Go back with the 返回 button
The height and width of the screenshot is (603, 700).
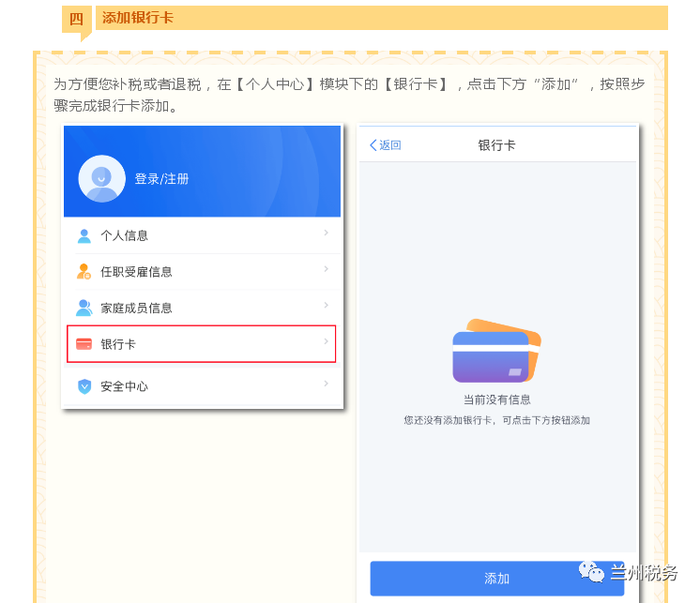[x=386, y=145]
